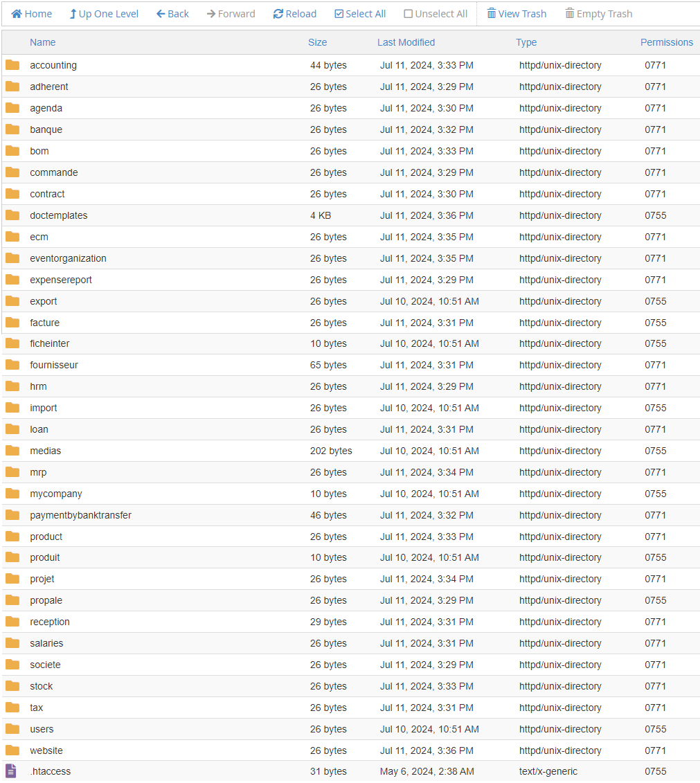Image resolution: width=700 pixels, height=783 pixels.
Task: Select the reception folder name
Action: 49,622
